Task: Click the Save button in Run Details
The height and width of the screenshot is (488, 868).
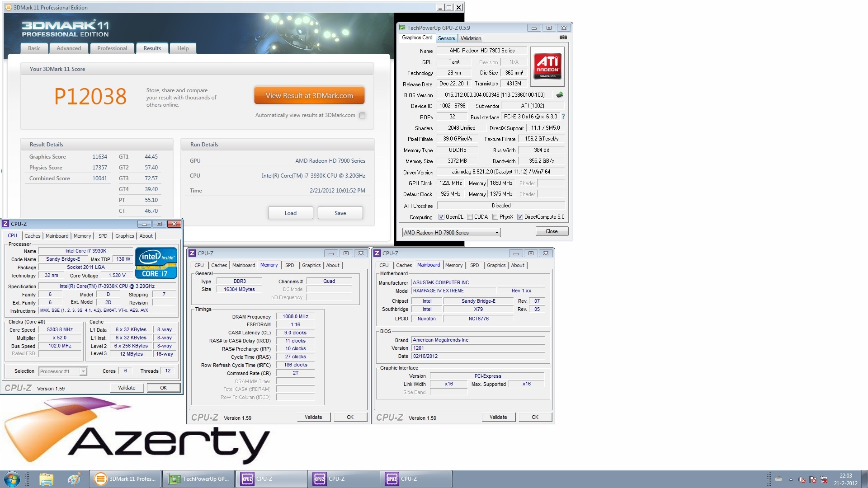Action: 340,213
